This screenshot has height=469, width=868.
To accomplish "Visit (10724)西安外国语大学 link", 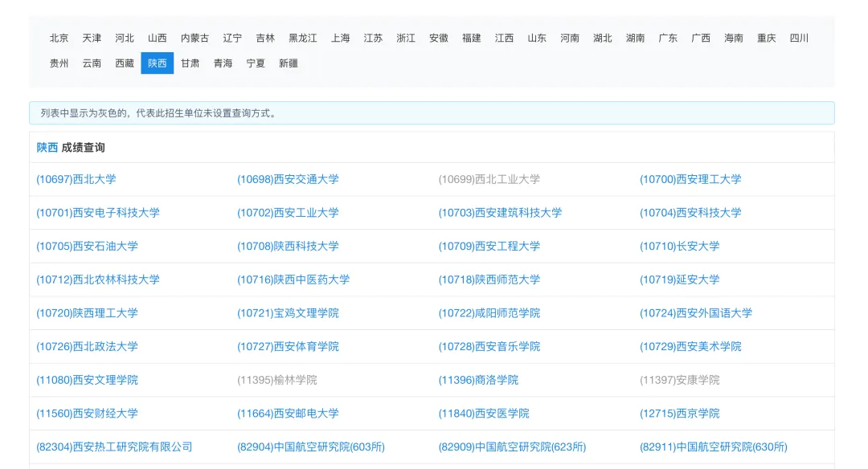I will [696, 313].
